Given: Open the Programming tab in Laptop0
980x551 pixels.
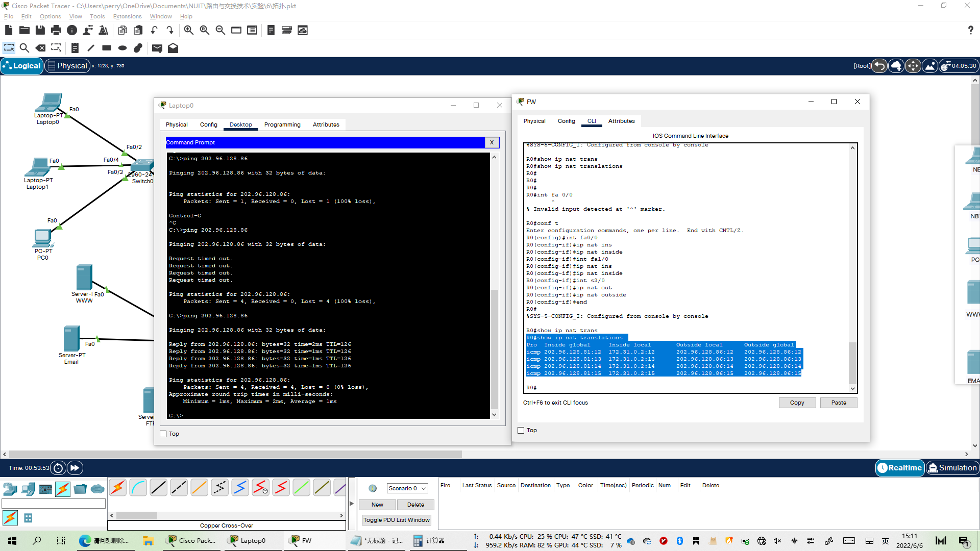Looking at the screenshot, I should [x=282, y=124].
